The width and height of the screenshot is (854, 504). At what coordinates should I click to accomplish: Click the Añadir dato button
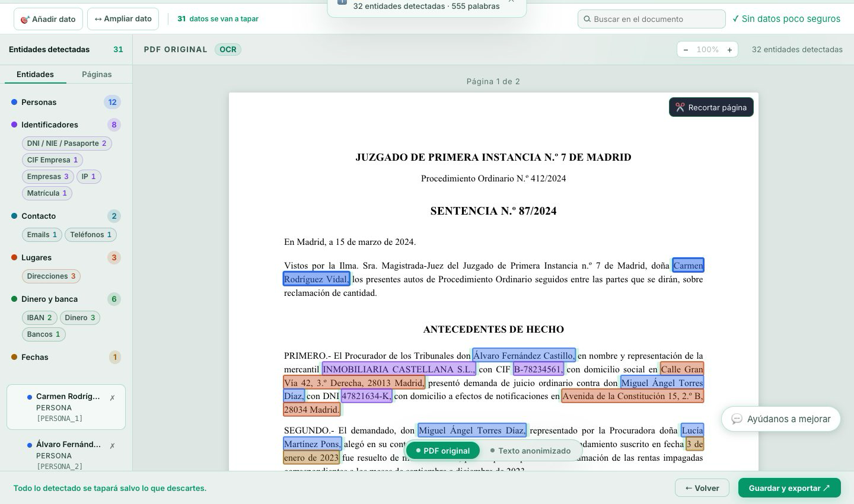pyautogui.click(x=48, y=19)
